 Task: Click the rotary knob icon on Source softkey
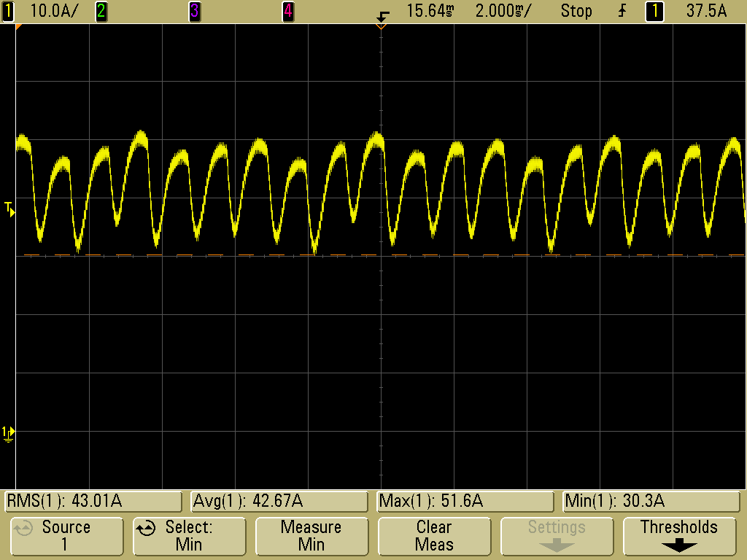[x=23, y=528]
